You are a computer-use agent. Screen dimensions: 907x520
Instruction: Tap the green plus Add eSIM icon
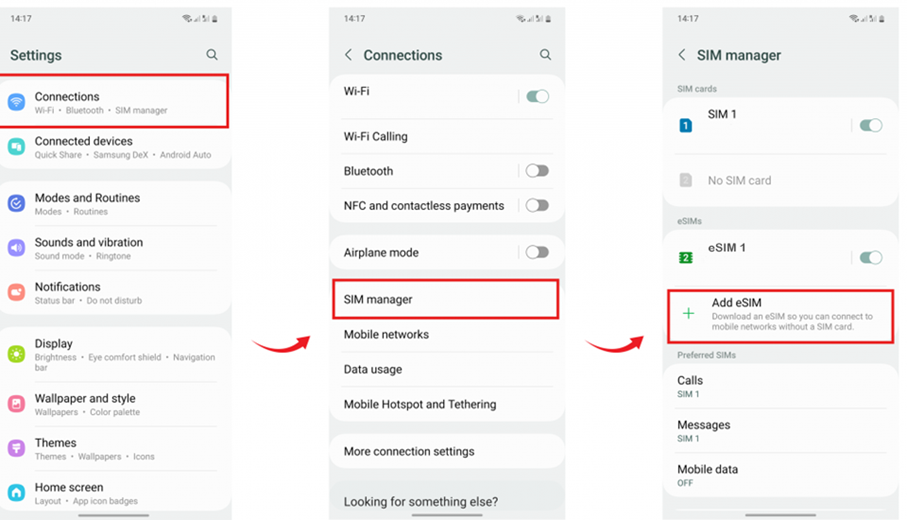click(x=688, y=314)
